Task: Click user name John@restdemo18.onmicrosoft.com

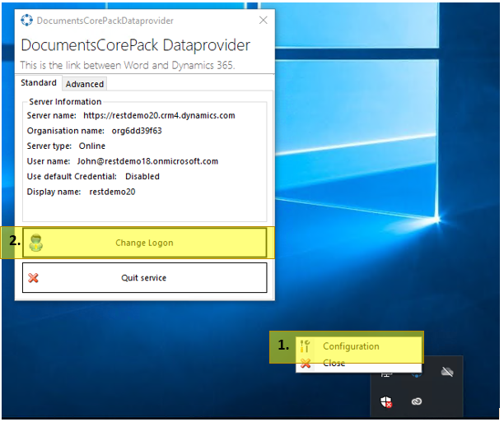Action: [x=147, y=161]
